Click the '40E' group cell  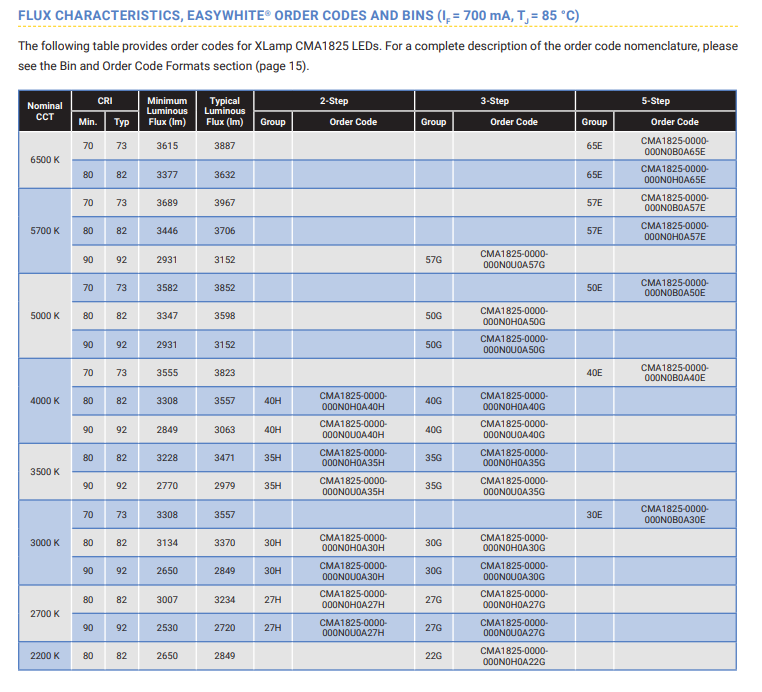pos(594,373)
